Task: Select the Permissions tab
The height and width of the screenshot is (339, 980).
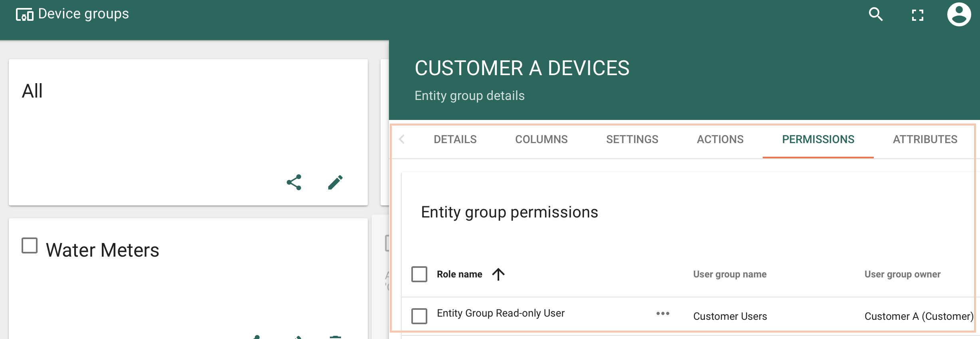Action: tap(818, 139)
